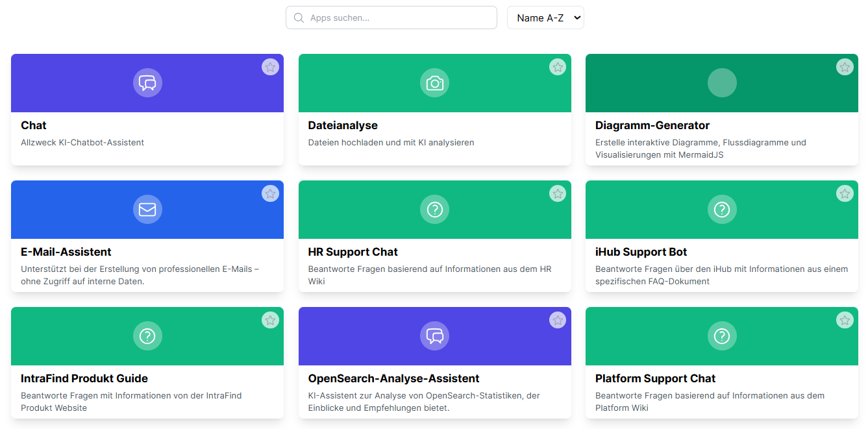
Task: Click the Apps suchen search field
Action: coord(391,18)
